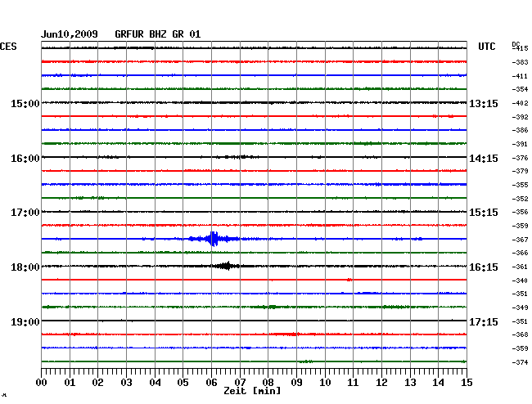This screenshot has height=404, width=532.
Task: Click the x-axis minute label 11
Action: point(353,383)
